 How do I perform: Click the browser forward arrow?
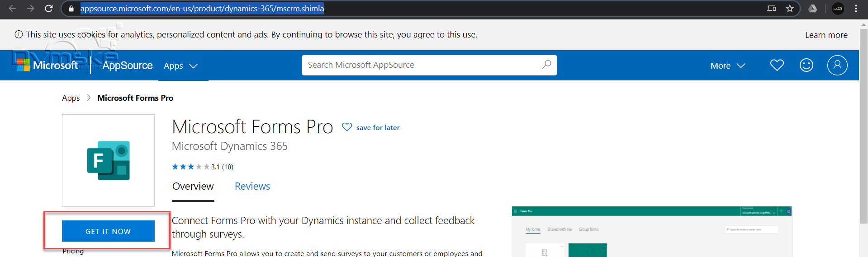point(30,9)
